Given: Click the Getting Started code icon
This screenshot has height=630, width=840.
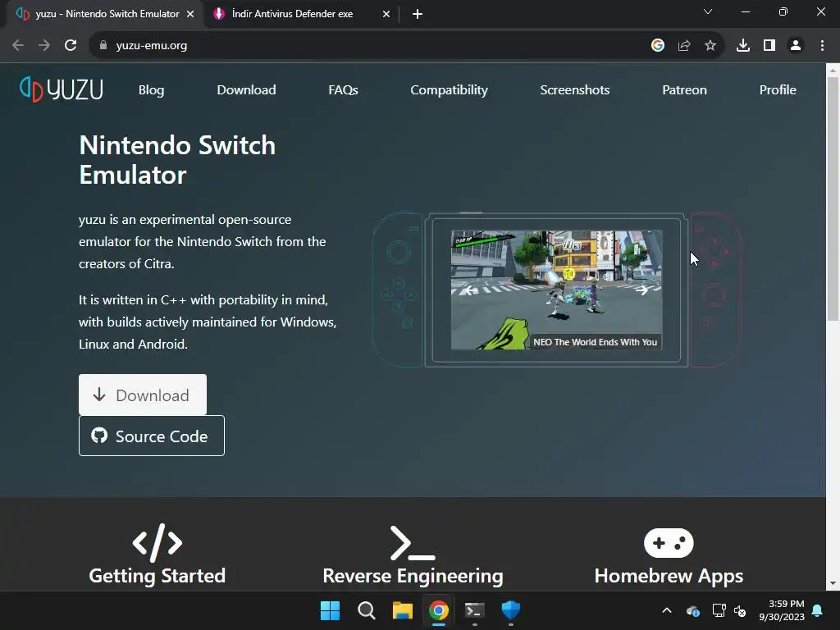Looking at the screenshot, I should coord(157,543).
